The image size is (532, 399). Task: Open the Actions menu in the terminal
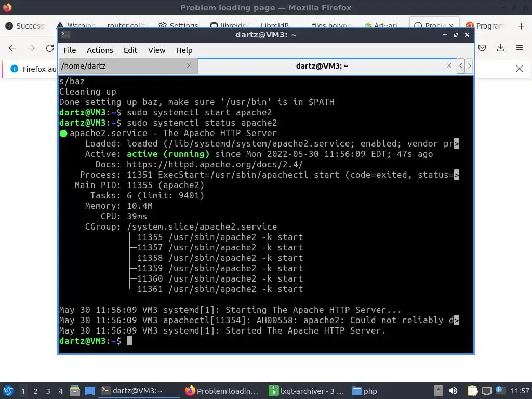[100, 50]
